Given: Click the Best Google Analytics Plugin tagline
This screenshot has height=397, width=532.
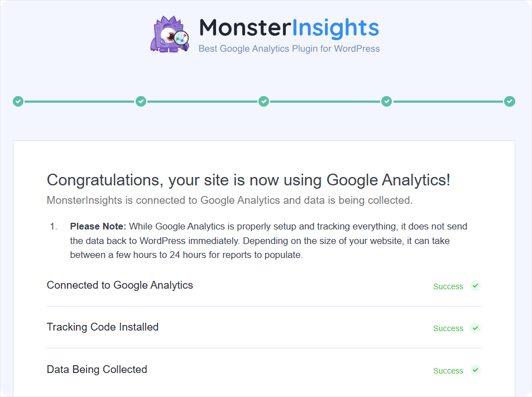Looking at the screenshot, I should click(289, 49).
